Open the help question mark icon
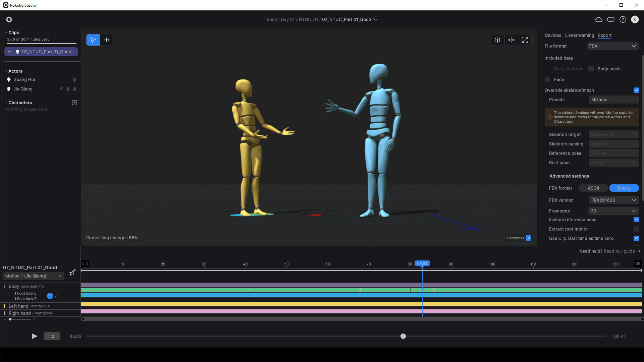The image size is (644, 362). pyautogui.click(x=623, y=19)
